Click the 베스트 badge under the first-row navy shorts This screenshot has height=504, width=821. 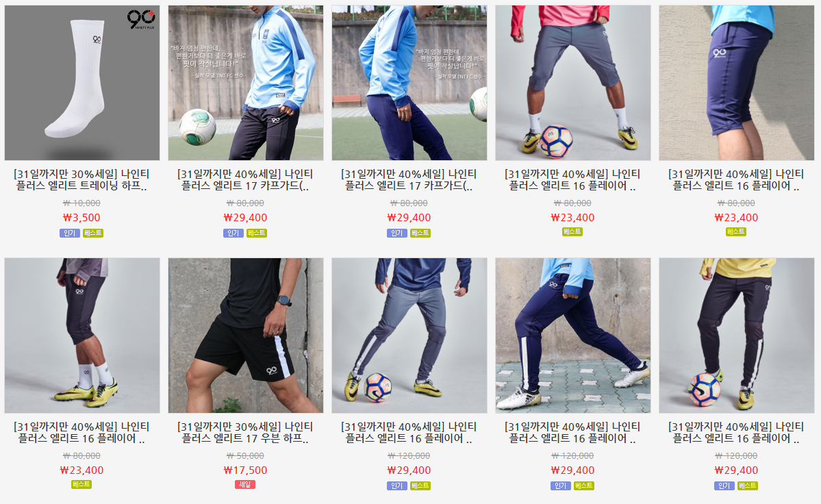tap(735, 232)
